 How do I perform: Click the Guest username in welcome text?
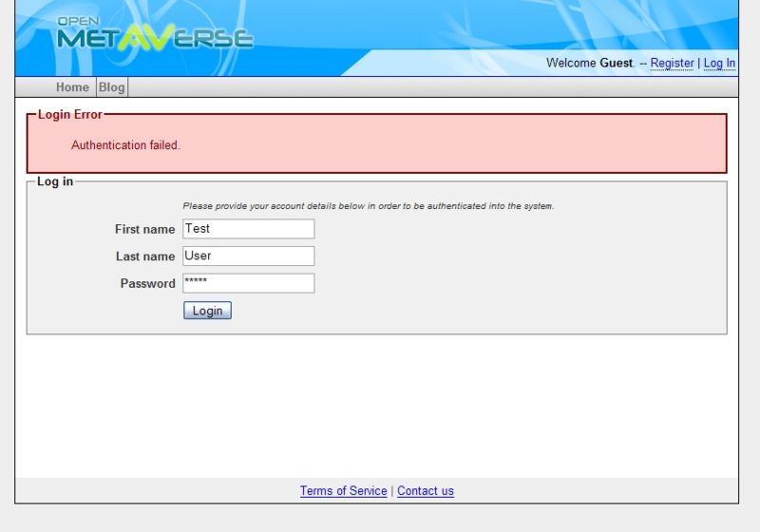click(616, 64)
